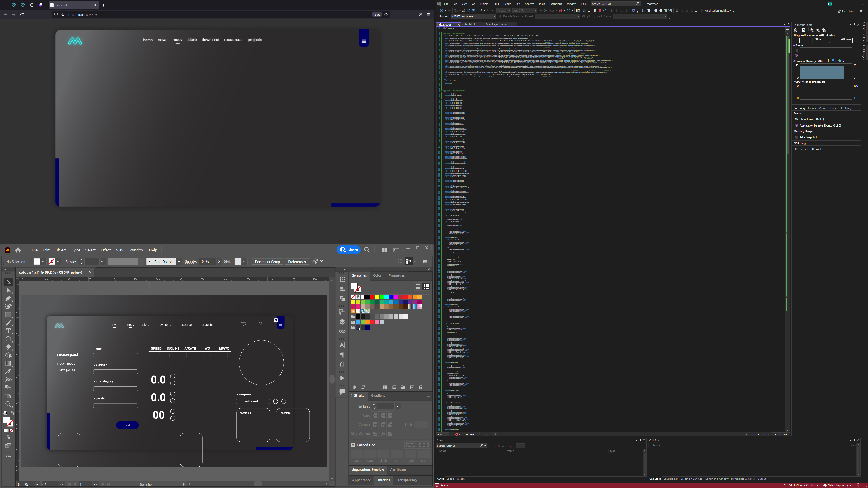The width and height of the screenshot is (868, 488).
Task: Select the Pen tool in Illustrator
Action: 8,298
